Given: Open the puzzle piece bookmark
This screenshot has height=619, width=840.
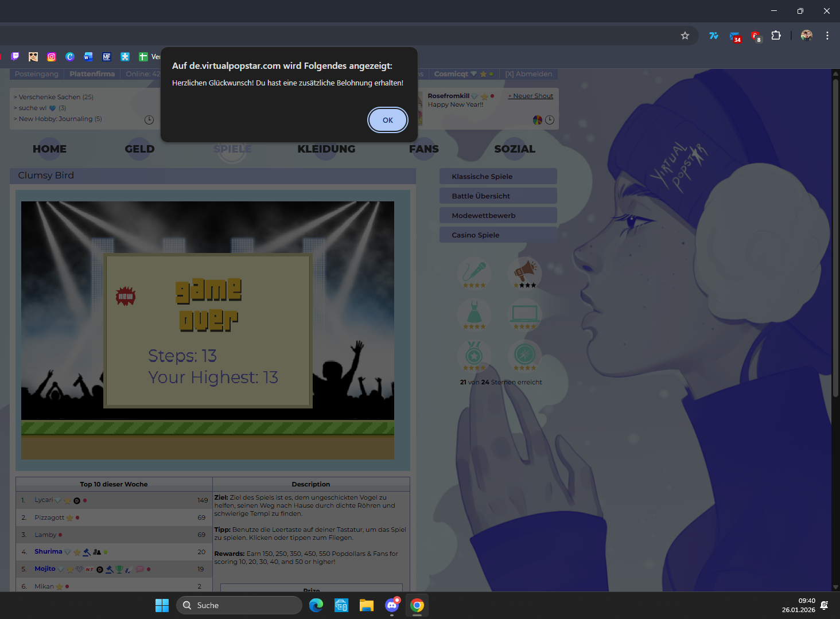Looking at the screenshot, I should point(125,57).
